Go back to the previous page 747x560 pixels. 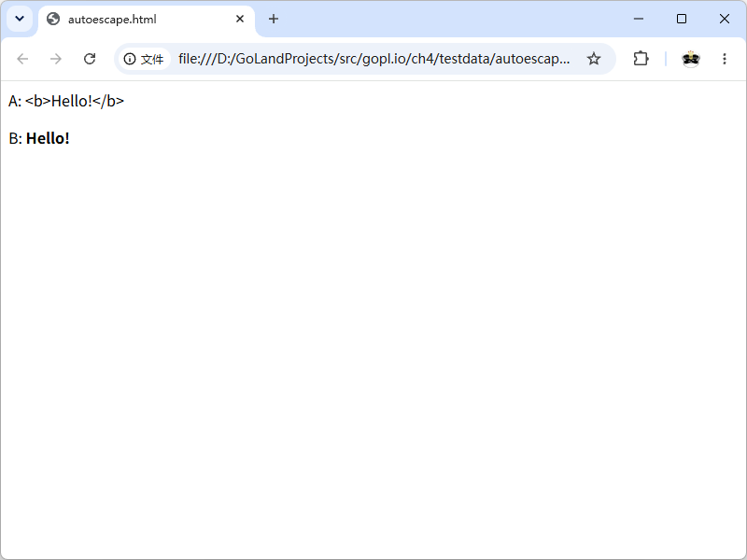point(22,59)
